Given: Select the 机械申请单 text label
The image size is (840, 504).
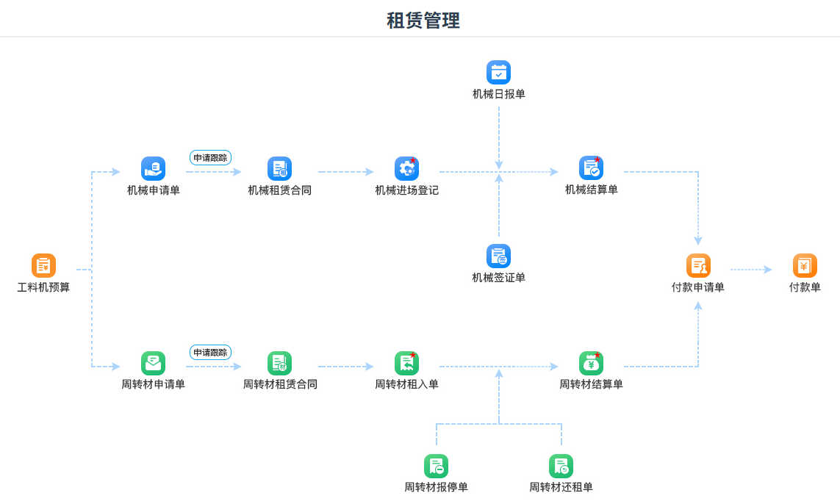Looking at the screenshot, I should click(153, 190).
